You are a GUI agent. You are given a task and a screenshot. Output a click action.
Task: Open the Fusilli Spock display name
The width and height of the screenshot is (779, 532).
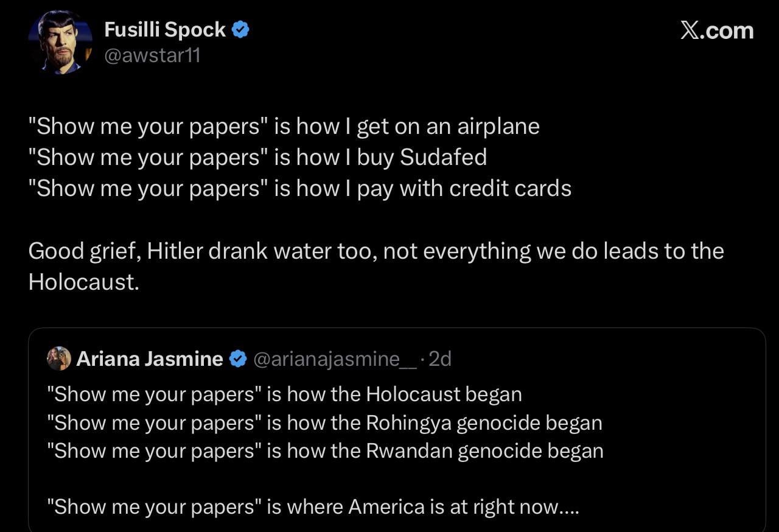(165, 30)
